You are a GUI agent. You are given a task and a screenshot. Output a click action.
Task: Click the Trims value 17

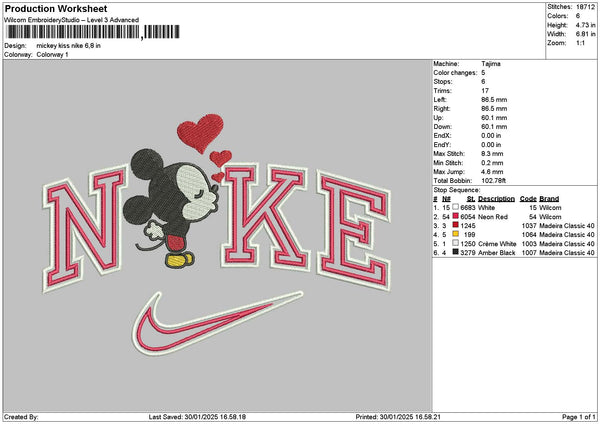(x=485, y=91)
